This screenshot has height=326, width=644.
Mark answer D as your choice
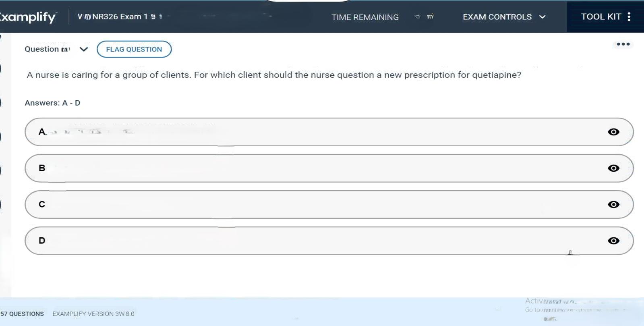coord(282,241)
